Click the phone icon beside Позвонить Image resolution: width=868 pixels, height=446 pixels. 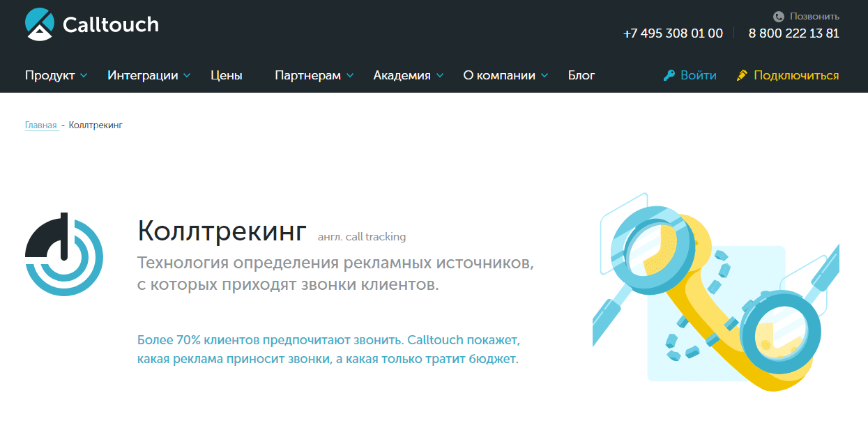pos(779,16)
